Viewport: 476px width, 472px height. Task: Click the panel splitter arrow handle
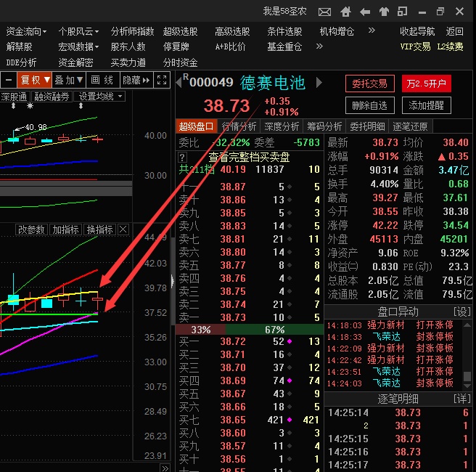(x=173, y=281)
